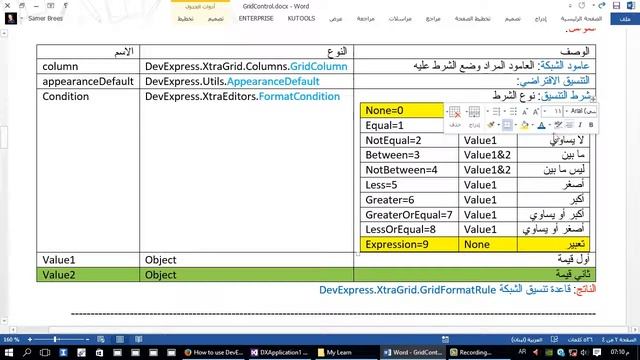This screenshot has width=640, height=360.
Task: Click the proofing check icon in status bar
Action: 554,340
